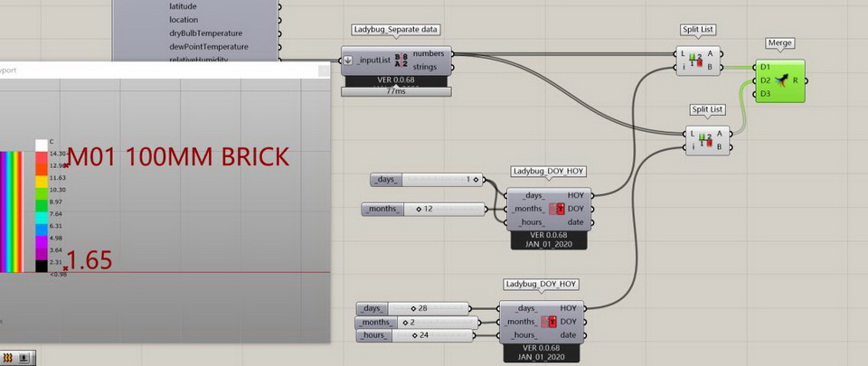Select the green Merge component icon
This screenshot has width=868, height=366.
(782, 80)
